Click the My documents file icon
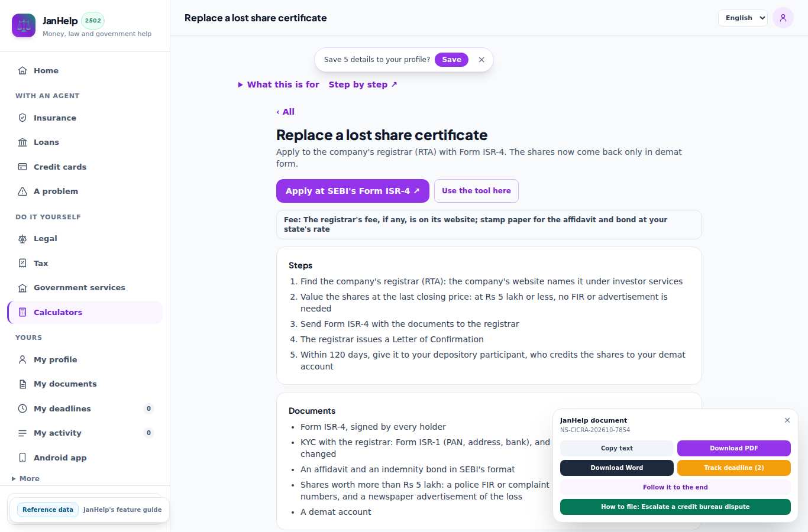Image resolution: width=808 pixels, height=532 pixels. pyautogui.click(x=22, y=384)
